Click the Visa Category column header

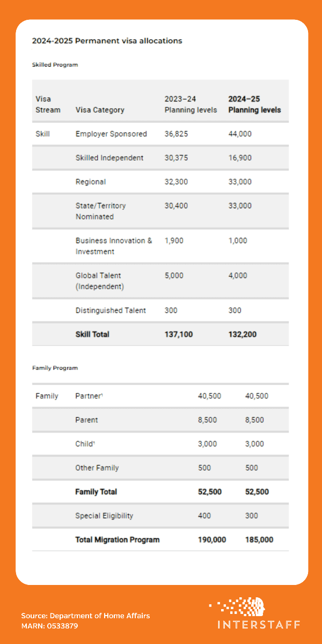100,110
